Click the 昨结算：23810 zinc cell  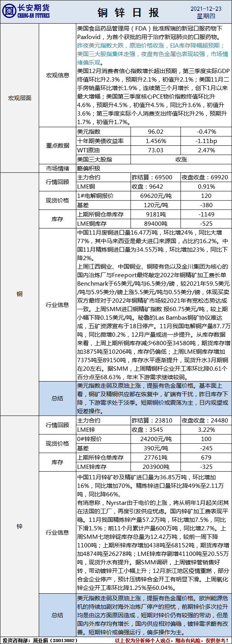point(156,420)
